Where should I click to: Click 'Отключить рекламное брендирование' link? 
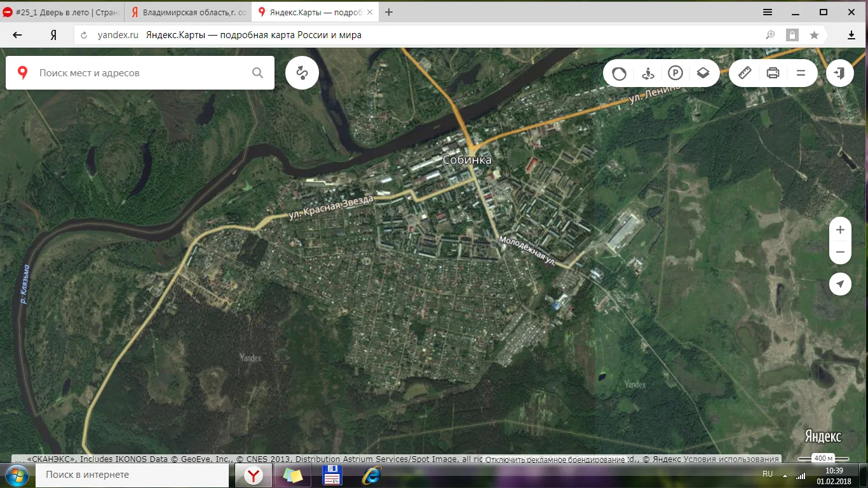click(x=555, y=459)
